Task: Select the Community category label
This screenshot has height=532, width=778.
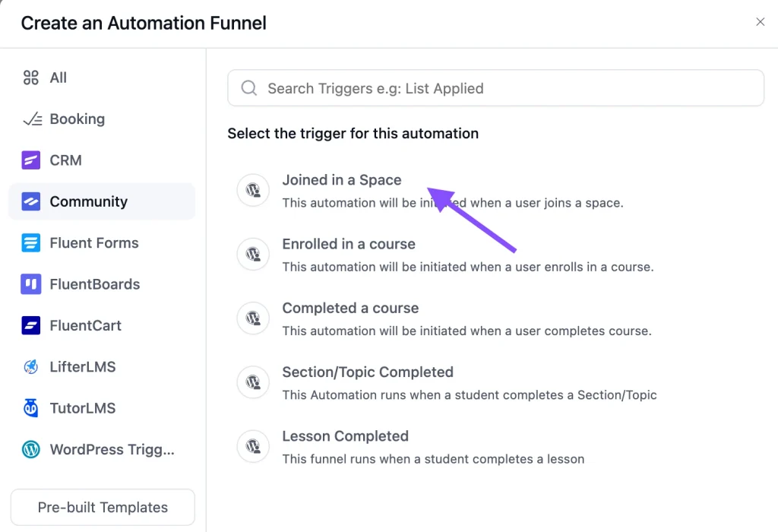Action: coord(89,201)
